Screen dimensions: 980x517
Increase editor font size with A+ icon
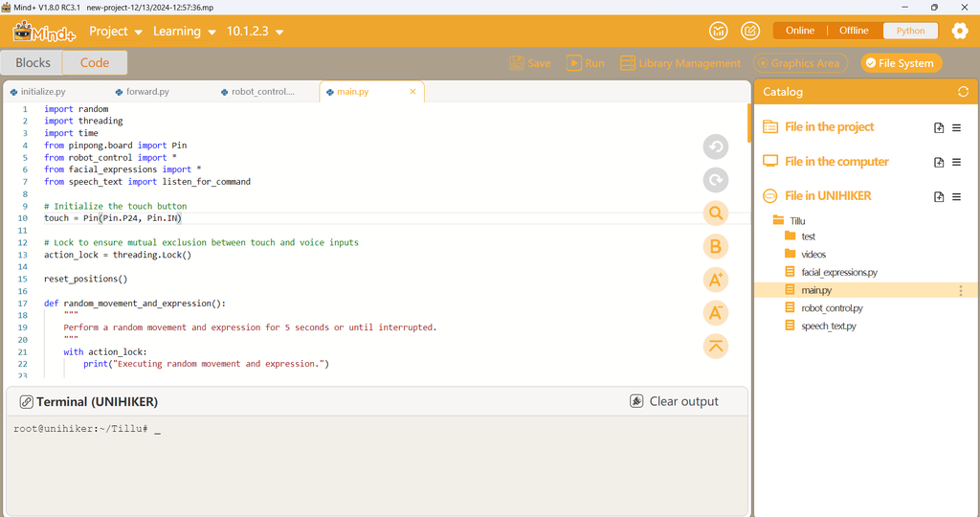716,280
